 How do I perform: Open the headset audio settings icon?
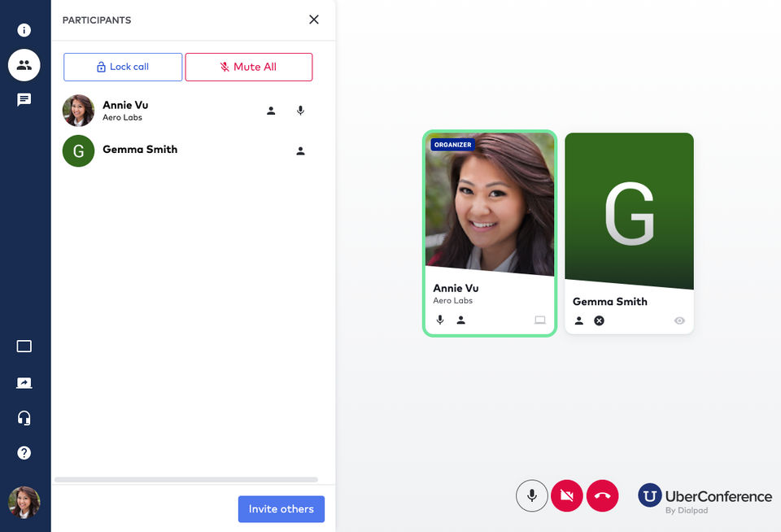24,418
